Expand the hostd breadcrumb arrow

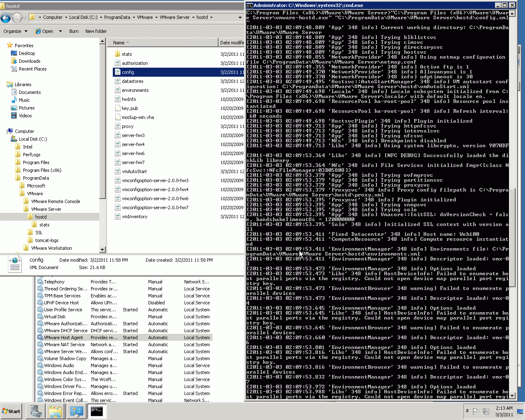pyautogui.click(x=211, y=18)
